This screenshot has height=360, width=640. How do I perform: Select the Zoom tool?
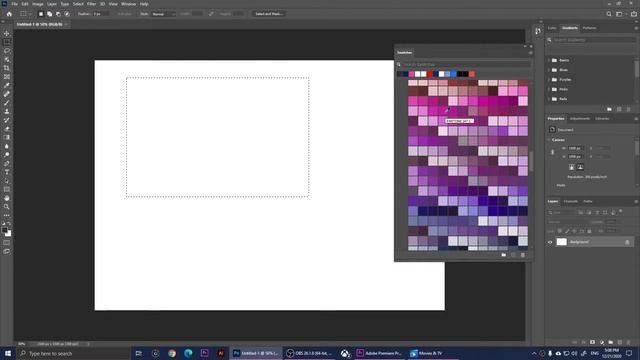click(7, 207)
